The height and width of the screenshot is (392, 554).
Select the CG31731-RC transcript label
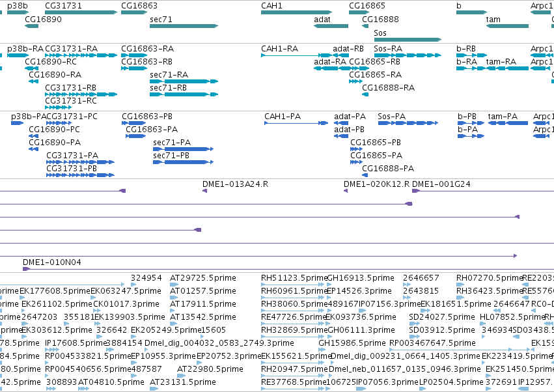tap(71, 101)
